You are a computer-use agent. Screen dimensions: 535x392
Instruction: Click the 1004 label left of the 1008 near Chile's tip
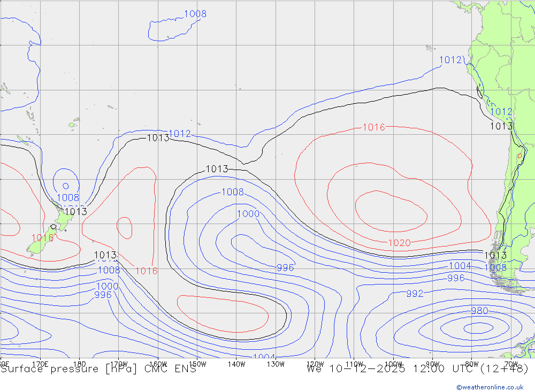click(460, 265)
